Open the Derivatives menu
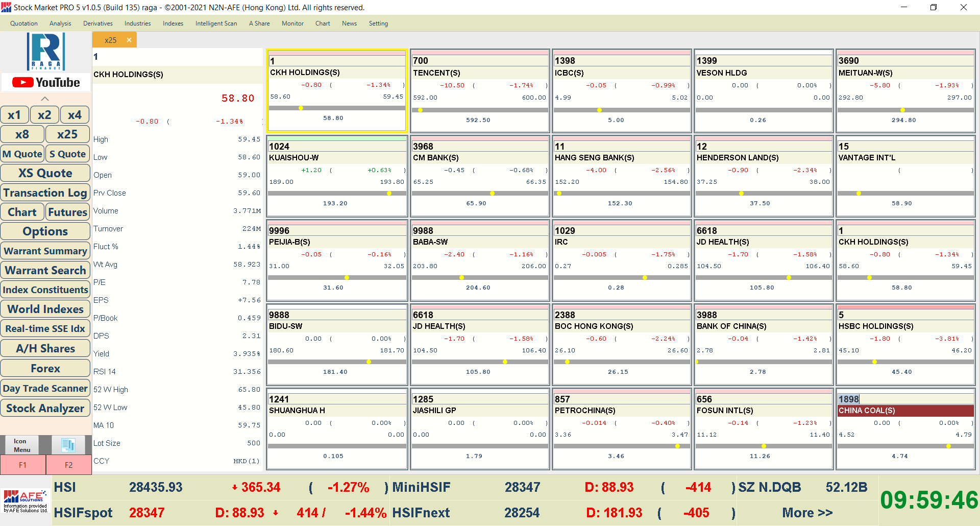Viewport: 980px width, 526px height. coord(97,23)
